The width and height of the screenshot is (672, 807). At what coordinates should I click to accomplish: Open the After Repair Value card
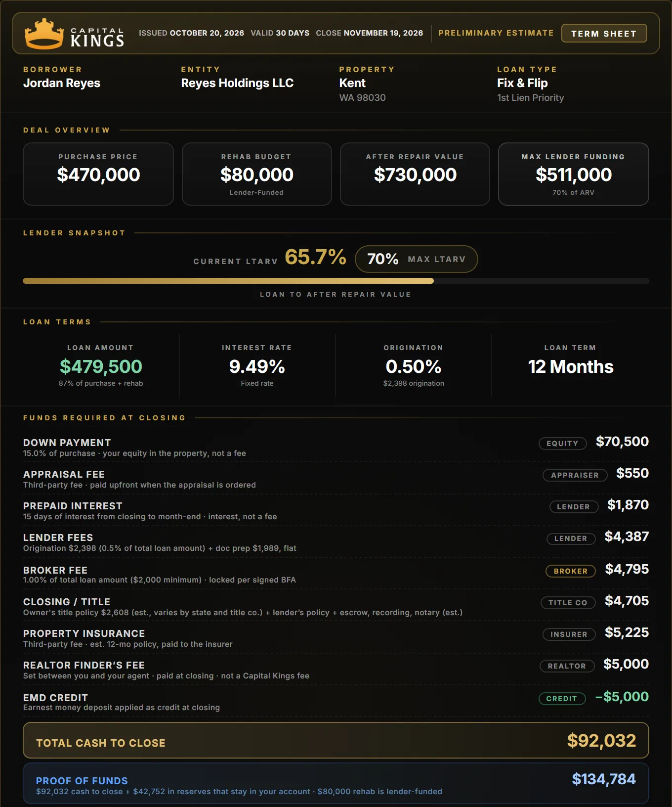[x=415, y=174]
